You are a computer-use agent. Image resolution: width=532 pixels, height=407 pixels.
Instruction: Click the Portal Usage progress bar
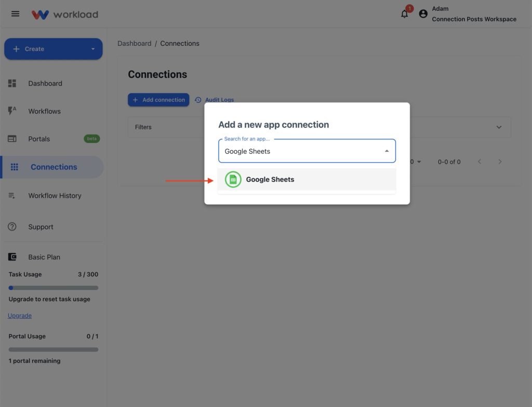54,350
